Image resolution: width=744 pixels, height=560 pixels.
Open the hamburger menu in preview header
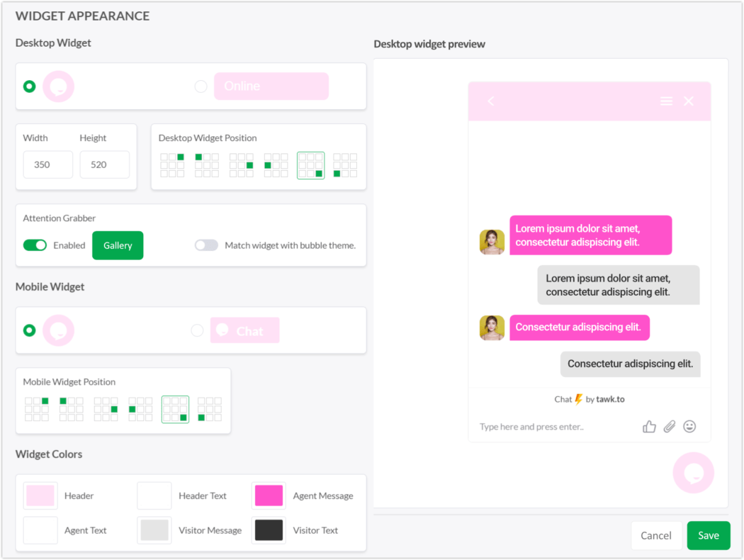[666, 101]
